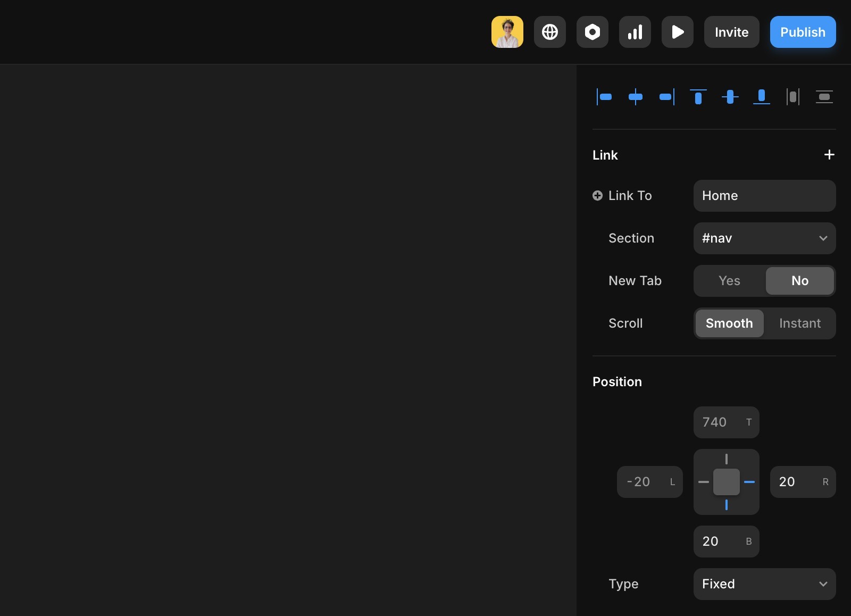Viewport: 851px width, 616px height.
Task: Add a new link with plus icon
Action: 829,155
